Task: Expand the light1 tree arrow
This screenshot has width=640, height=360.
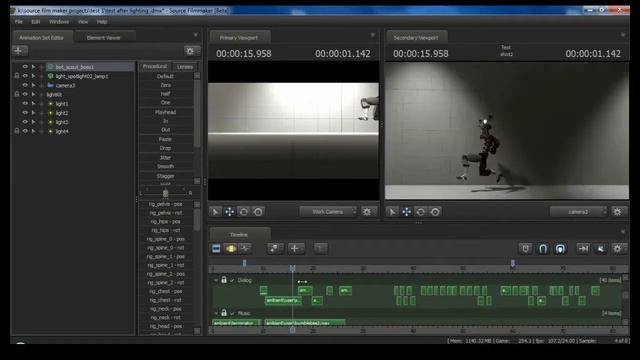Action: pyautogui.click(x=33, y=104)
